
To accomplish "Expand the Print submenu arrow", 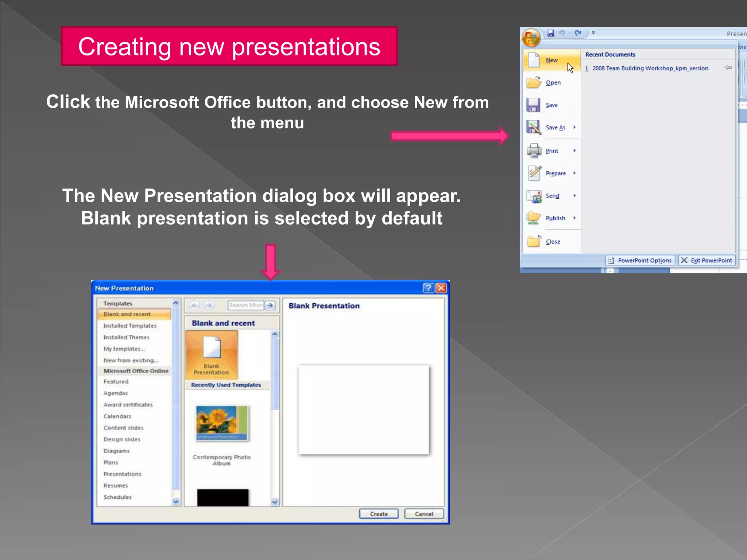I will tap(574, 151).
